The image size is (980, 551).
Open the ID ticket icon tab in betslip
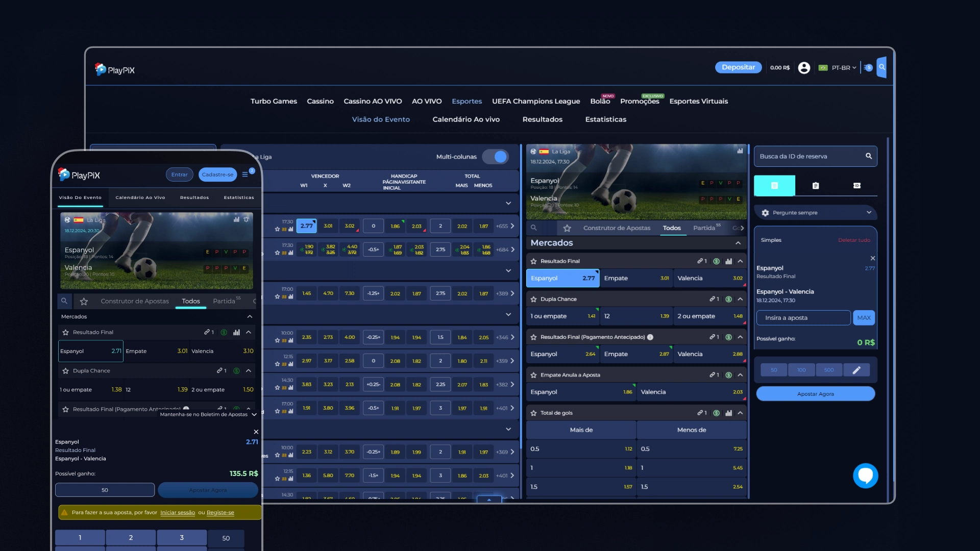(x=857, y=186)
